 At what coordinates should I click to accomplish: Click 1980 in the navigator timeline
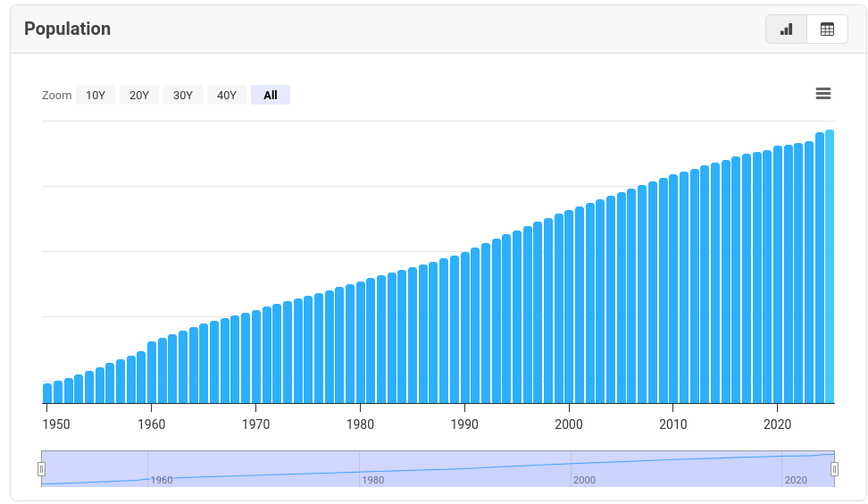(372, 481)
